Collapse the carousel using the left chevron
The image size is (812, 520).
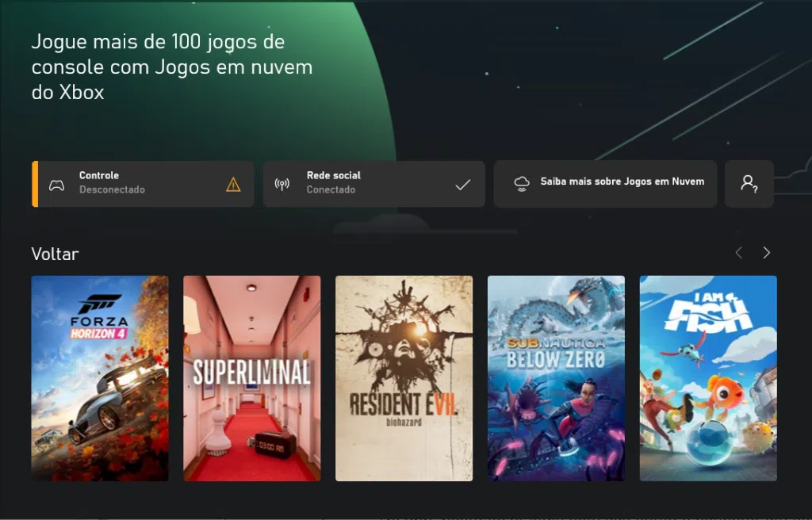click(738, 252)
